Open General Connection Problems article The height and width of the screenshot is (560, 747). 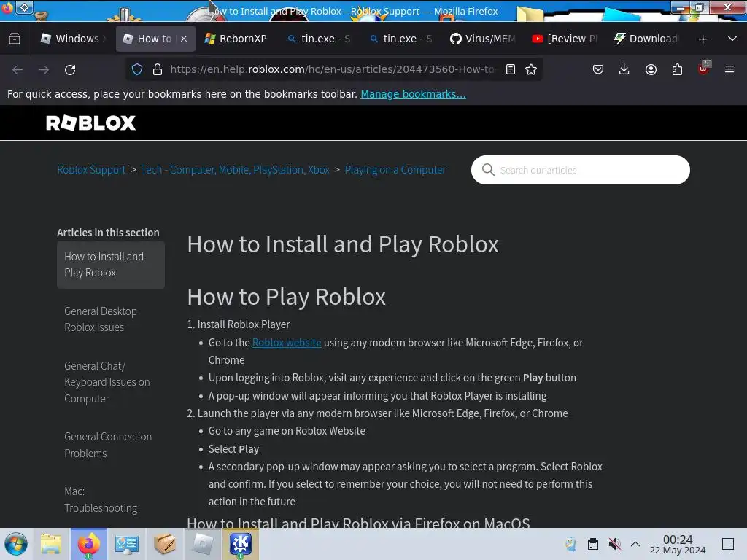(x=108, y=445)
